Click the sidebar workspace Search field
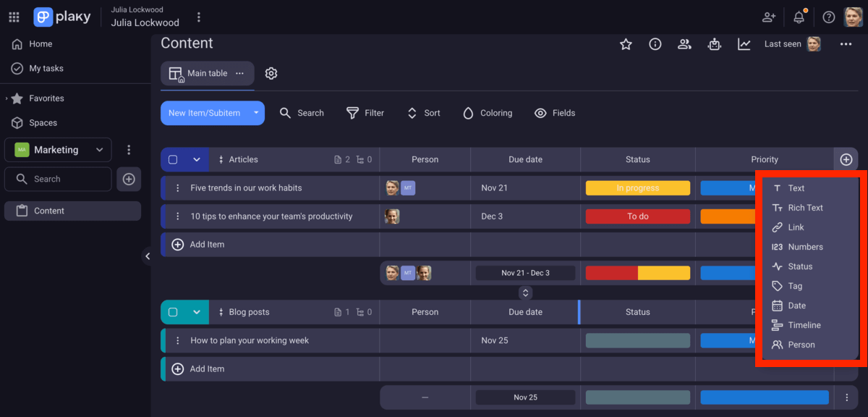 point(58,179)
